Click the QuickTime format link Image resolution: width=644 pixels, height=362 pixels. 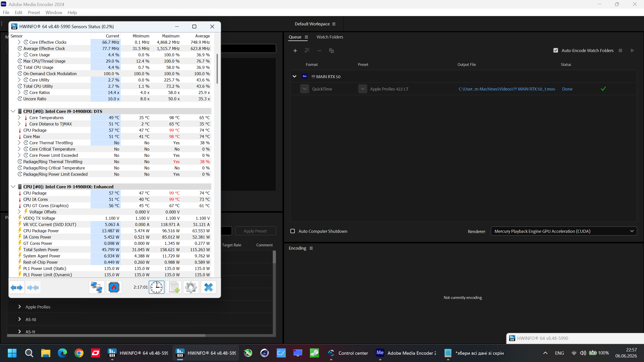[x=322, y=89]
